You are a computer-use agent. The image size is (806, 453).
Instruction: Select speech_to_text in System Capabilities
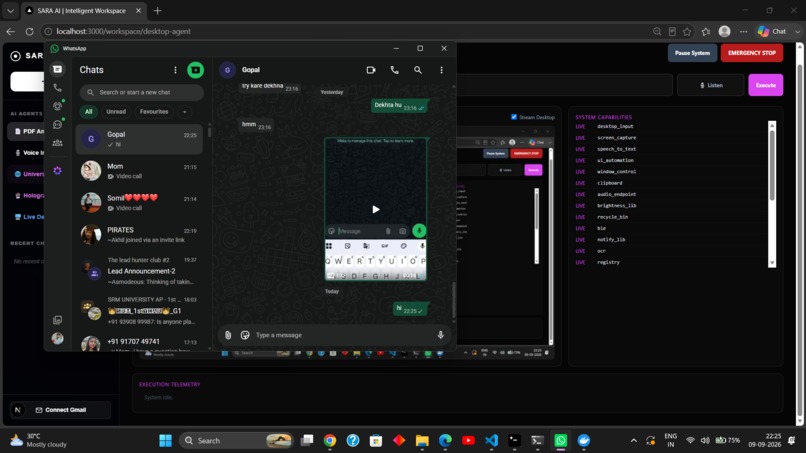(616, 149)
